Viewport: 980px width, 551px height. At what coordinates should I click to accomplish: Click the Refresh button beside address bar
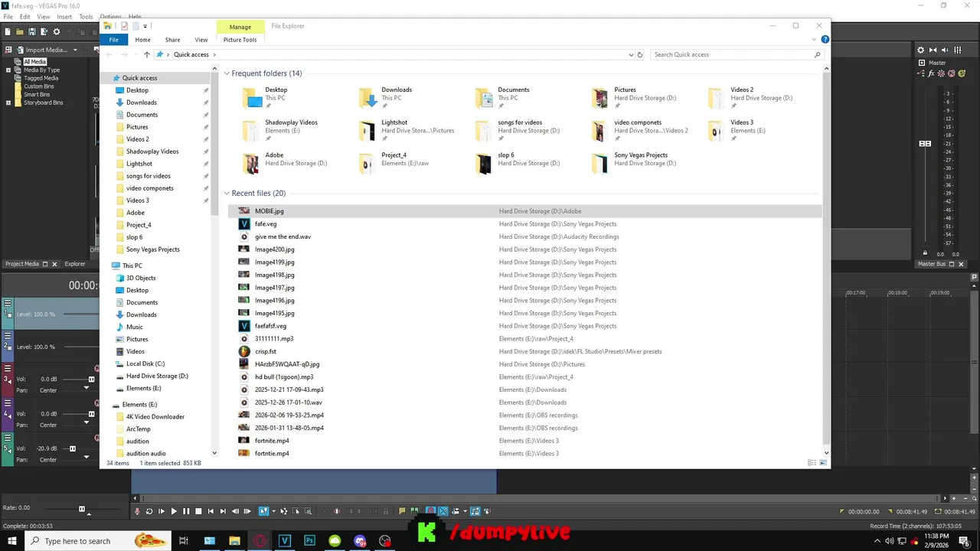[x=640, y=54]
